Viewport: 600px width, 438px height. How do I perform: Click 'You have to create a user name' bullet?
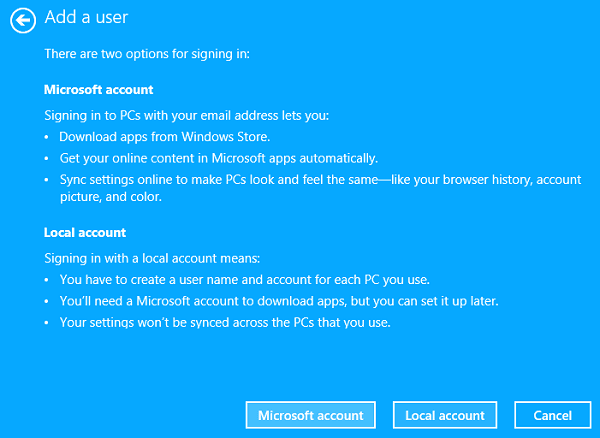245,280
